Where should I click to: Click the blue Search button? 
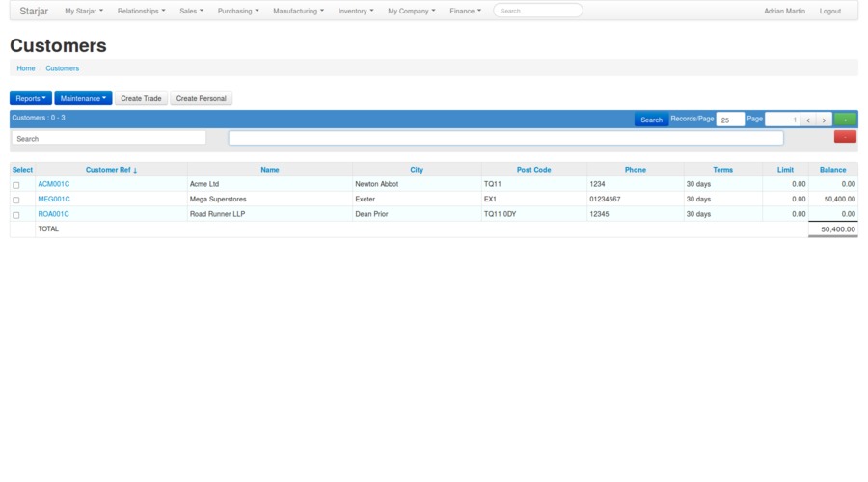[x=651, y=120]
